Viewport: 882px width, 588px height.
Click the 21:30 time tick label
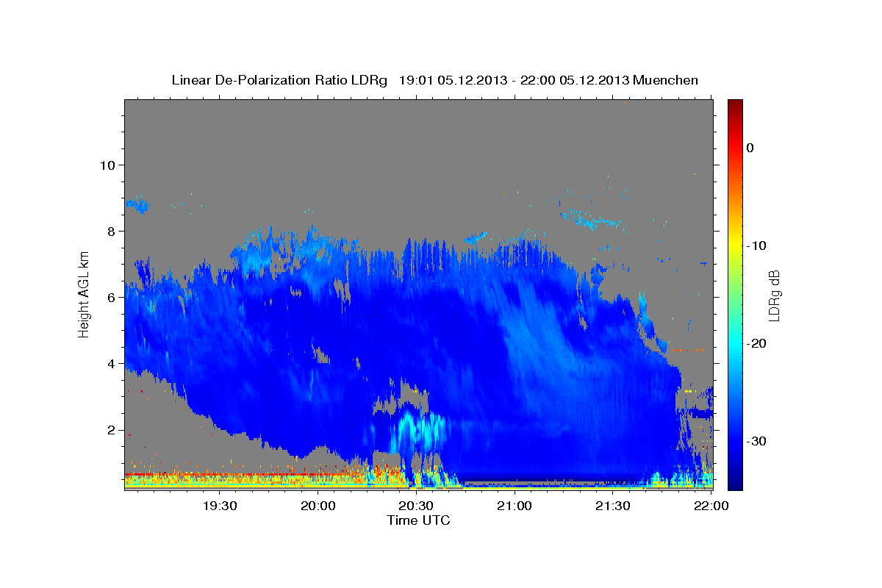coord(612,506)
